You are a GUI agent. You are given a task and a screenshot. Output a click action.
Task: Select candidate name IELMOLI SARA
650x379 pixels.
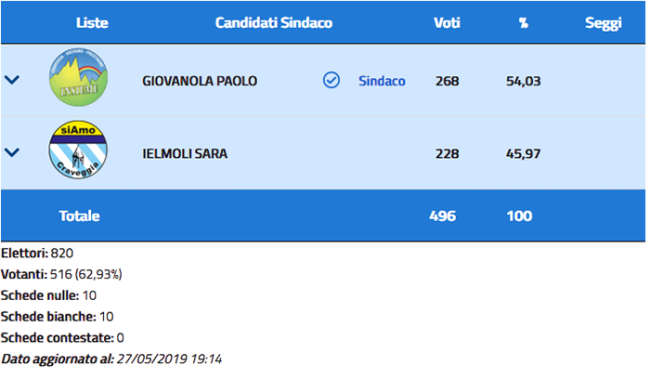pos(185,154)
